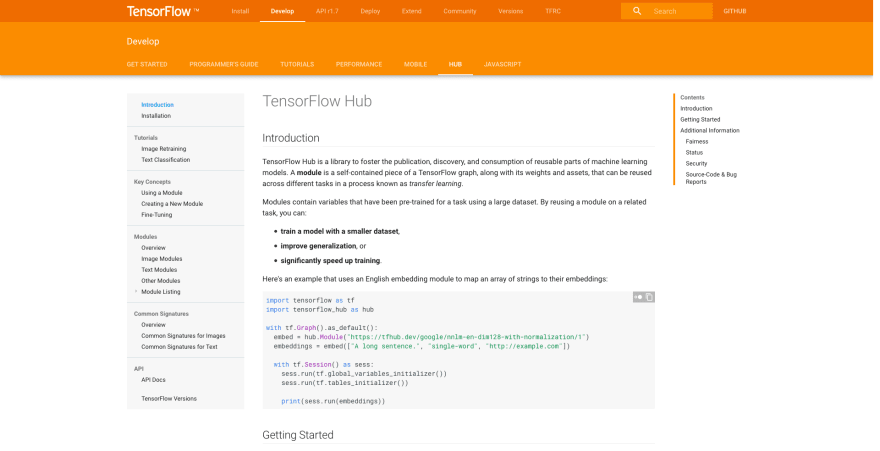Click the TensorFlow logo
This screenshot has width=880, height=451.
[163, 11]
